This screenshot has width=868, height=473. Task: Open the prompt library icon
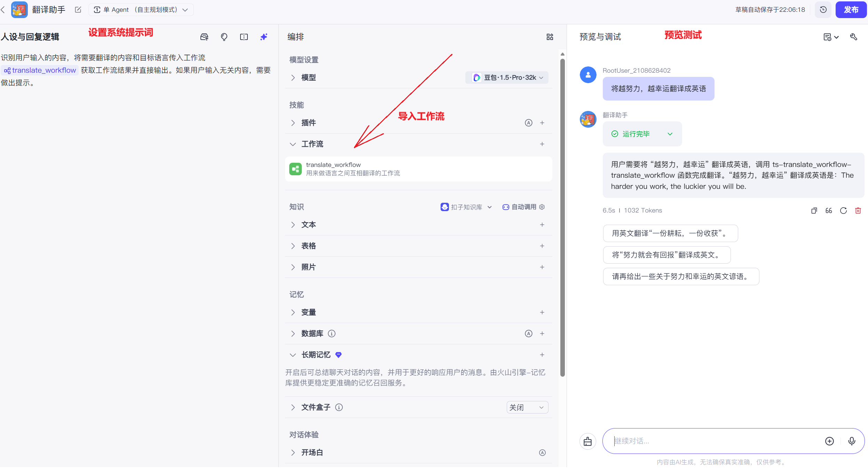[204, 37]
